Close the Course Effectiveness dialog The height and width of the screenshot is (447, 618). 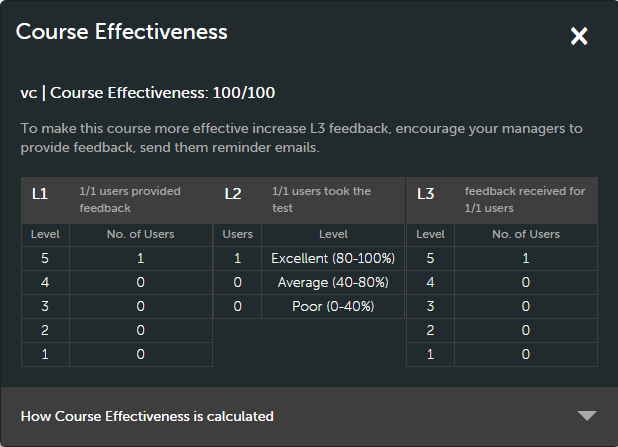(579, 36)
